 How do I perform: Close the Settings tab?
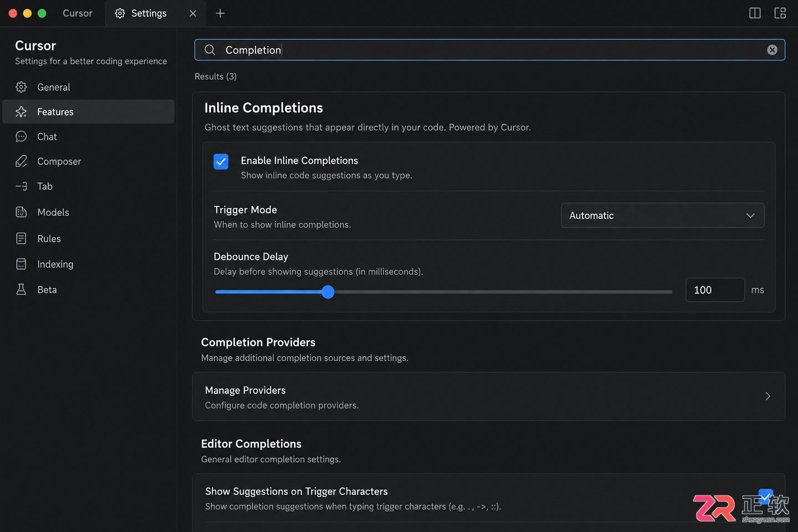[x=193, y=13]
